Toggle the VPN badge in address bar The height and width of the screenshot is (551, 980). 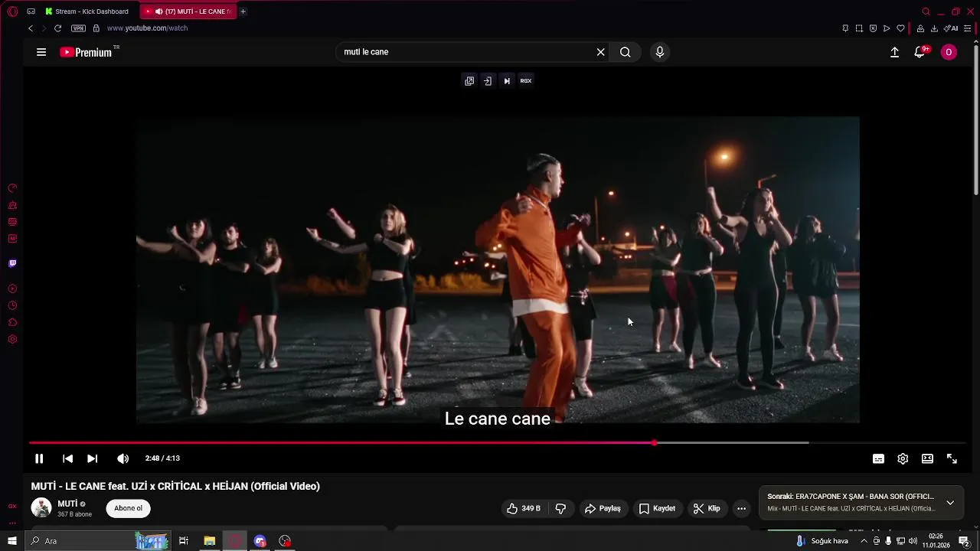tap(78, 28)
